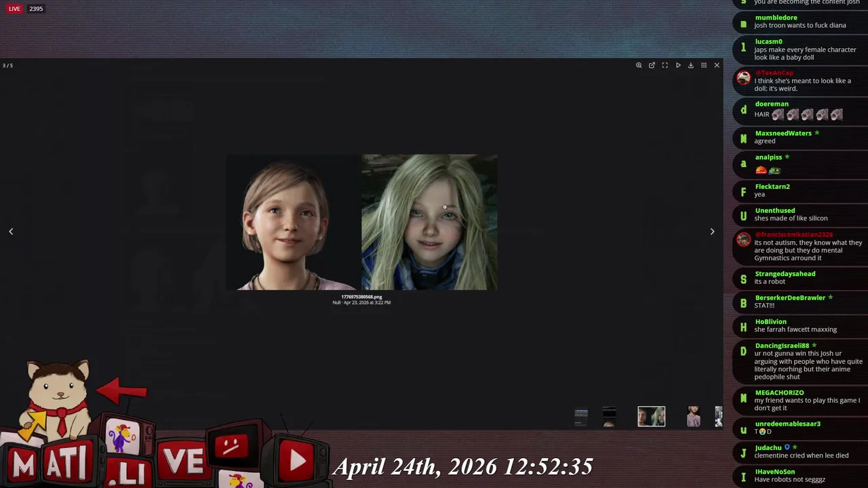
Task: Select the highlighted two-faces thumbnail
Action: (651, 416)
